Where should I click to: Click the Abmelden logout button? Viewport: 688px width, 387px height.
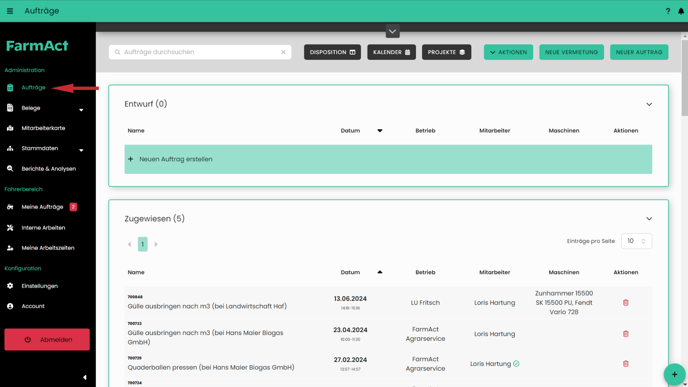coord(47,340)
